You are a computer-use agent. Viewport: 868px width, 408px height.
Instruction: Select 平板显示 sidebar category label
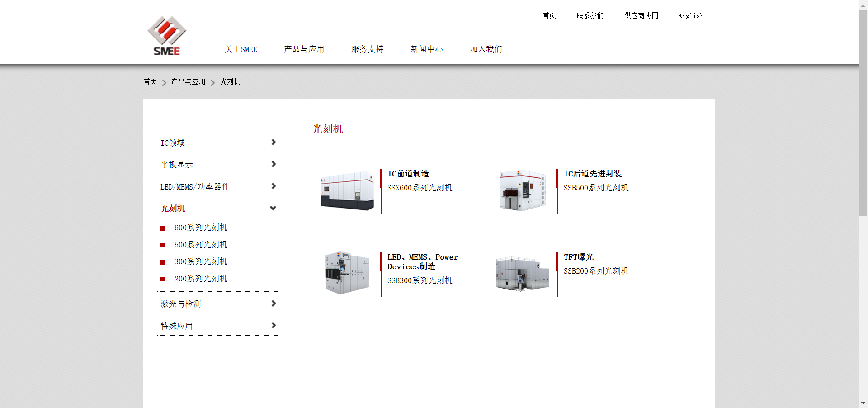coord(177,165)
